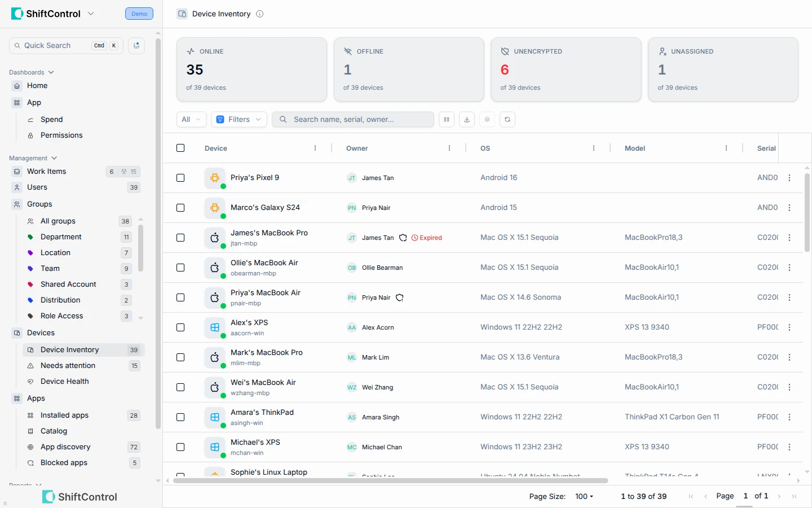Open the Offline devices summary card

409,69
